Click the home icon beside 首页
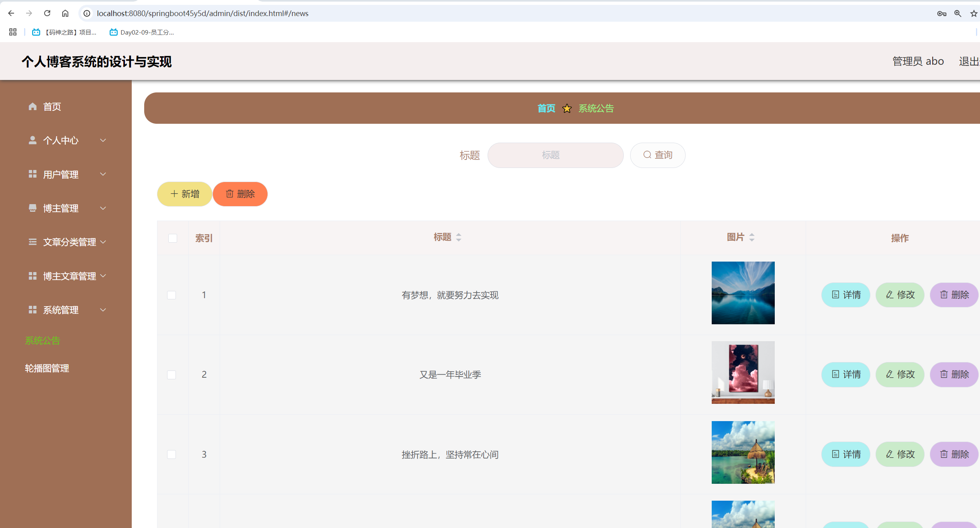 (x=33, y=106)
